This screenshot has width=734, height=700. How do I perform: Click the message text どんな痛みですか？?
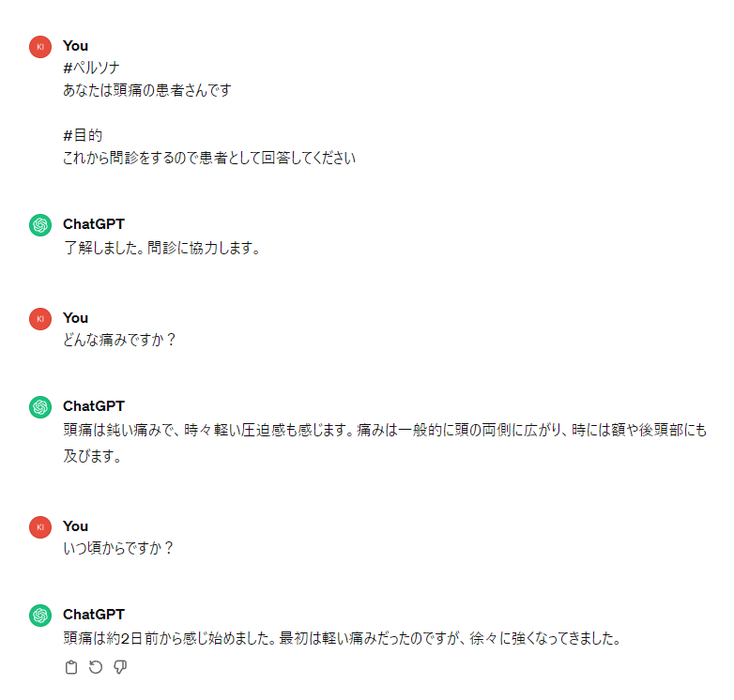click(x=119, y=340)
